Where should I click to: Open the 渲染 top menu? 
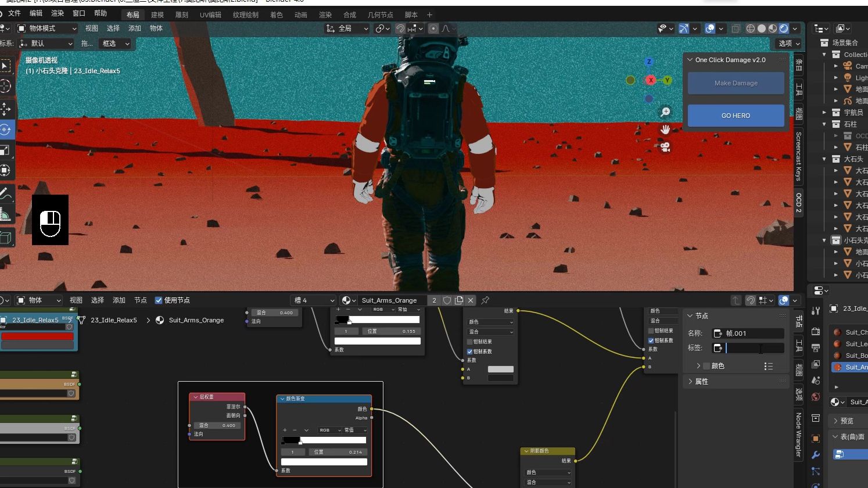pos(58,13)
